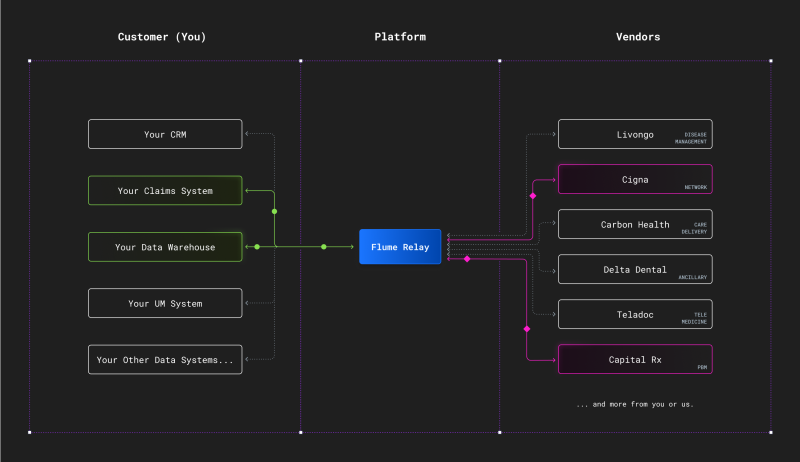Click the green dot next to Your Data Warehouse

pyautogui.click(x=257, y=247)
